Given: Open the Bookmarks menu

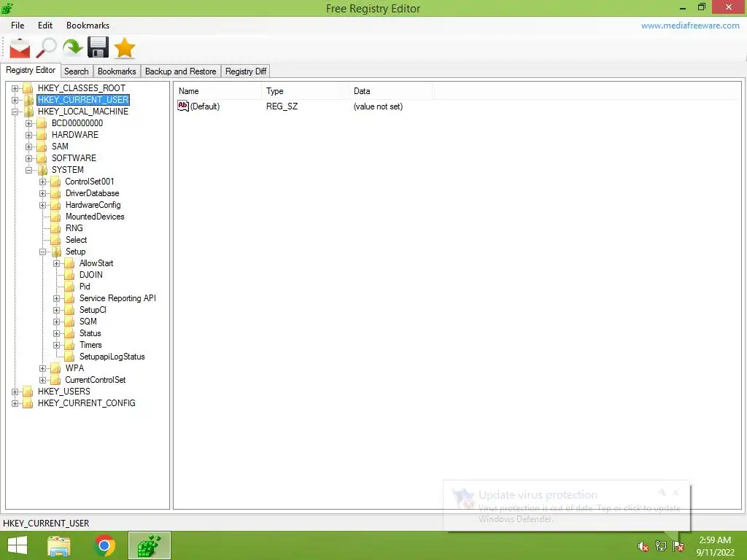Looking at the screenshot, I should pyautogui.click(x=88, y=26).
